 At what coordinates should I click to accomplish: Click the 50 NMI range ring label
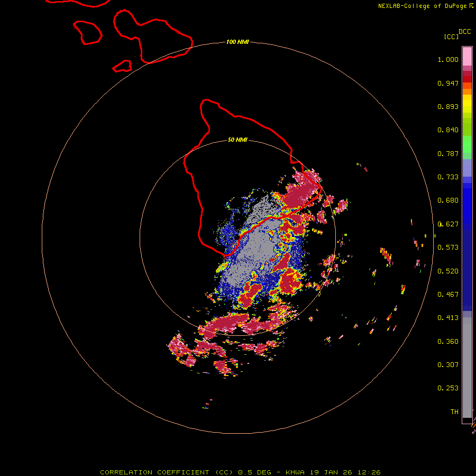coord(237,140)
